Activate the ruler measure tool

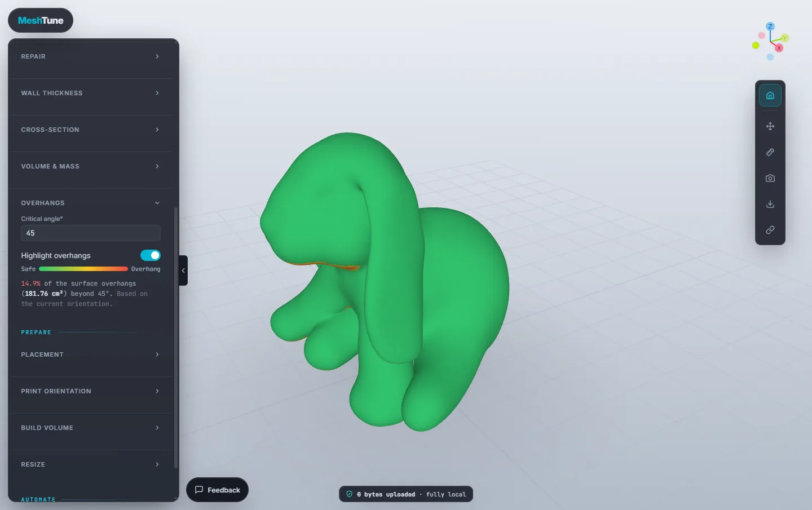click(x=770, y=152)
